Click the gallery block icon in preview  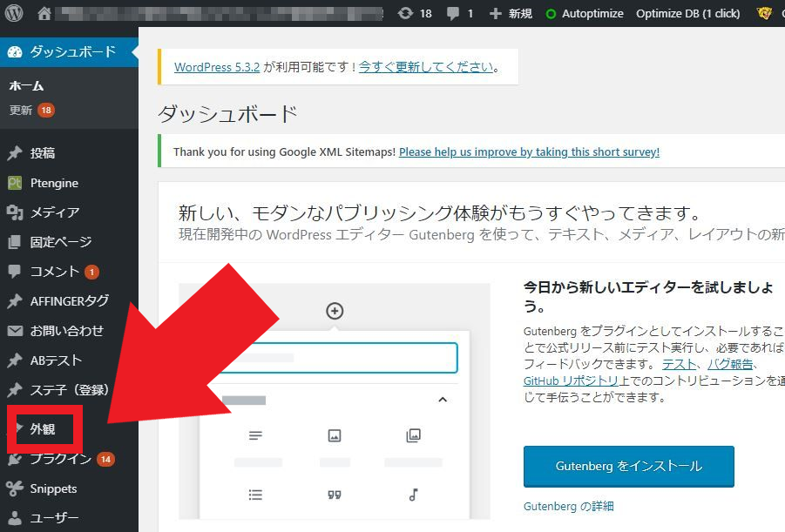point(414,435)
